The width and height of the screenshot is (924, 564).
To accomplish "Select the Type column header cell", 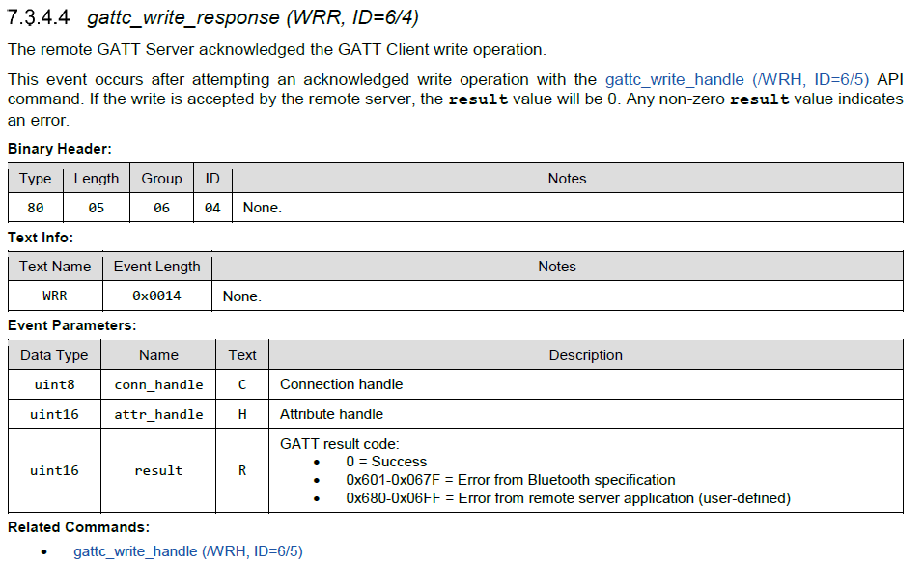I will point(35,179).
